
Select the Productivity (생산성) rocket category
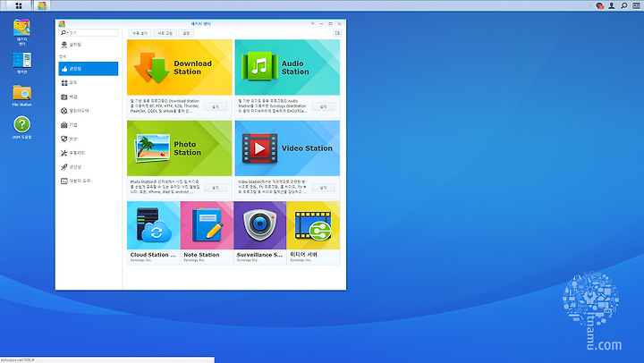[x=89, y=166]
